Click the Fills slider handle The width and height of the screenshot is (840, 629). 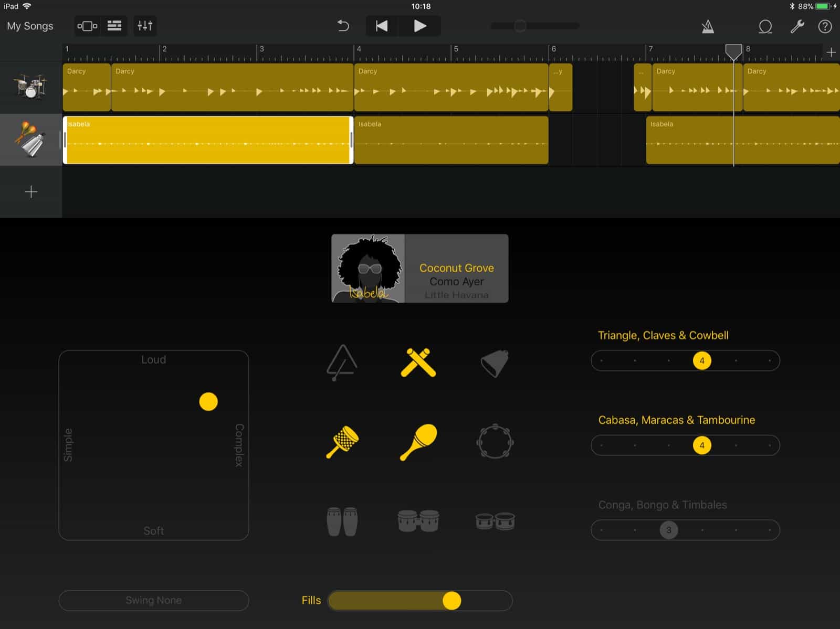[451, 601]
